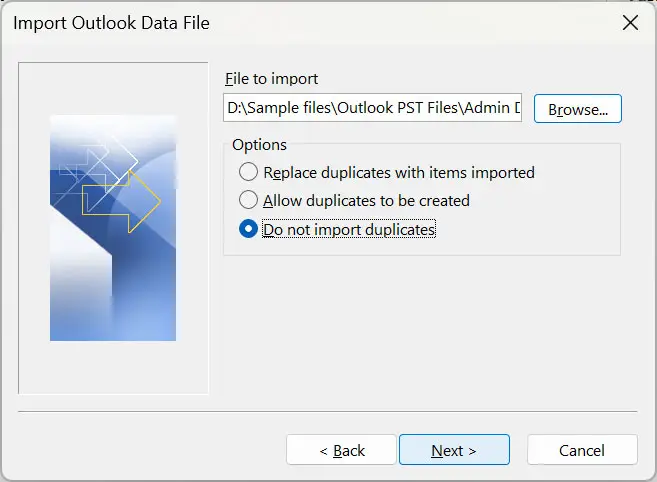Click the 'Options' group heading
The width and height of the screenshot is (657, 482).
259,145
